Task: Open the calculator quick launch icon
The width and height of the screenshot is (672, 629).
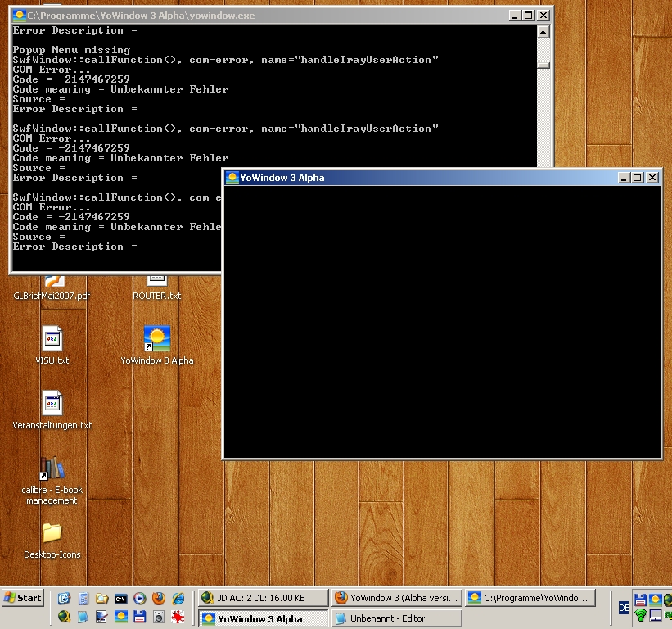Action: [x=83, y=598]
